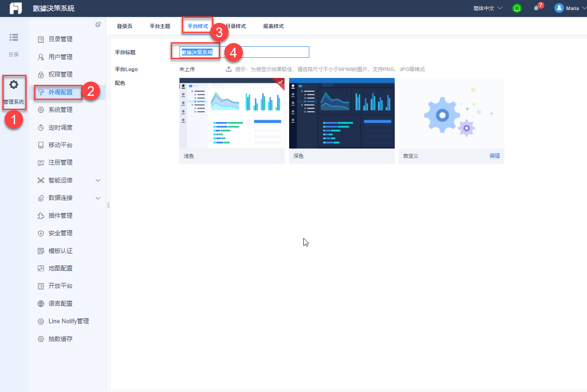Screen dimensions: 587x392
Task: Switch to the 平台样式 tab
Action: coord(197,26)
